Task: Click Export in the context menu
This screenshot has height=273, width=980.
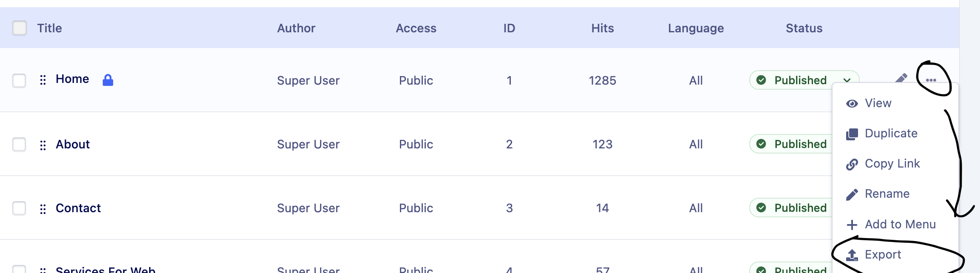Action: [x=883, y=255]
